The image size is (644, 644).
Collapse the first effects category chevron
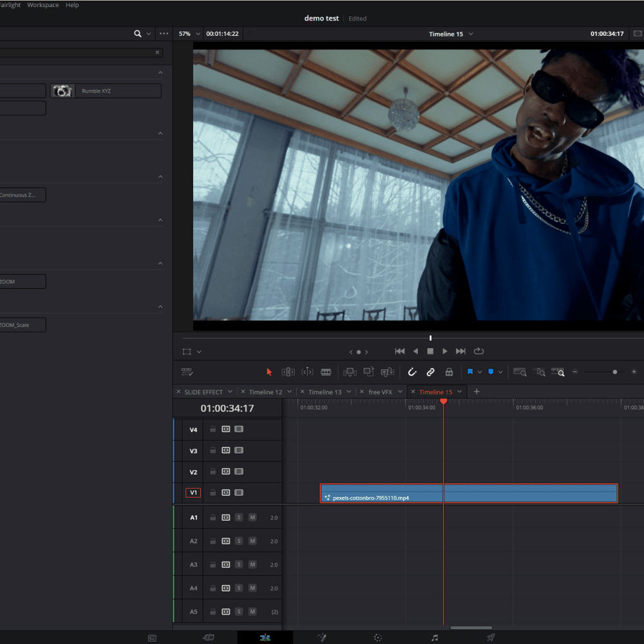[160, 73]
